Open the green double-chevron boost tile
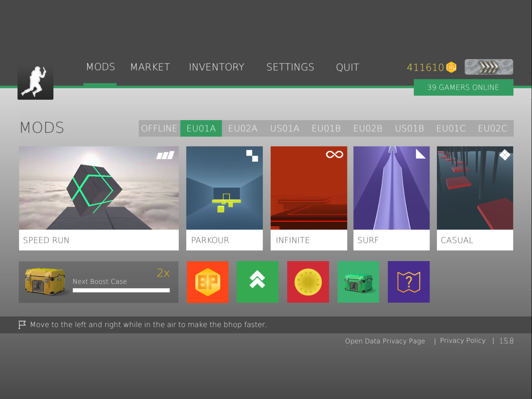The image size is (532, 399). tap(257, 282)
